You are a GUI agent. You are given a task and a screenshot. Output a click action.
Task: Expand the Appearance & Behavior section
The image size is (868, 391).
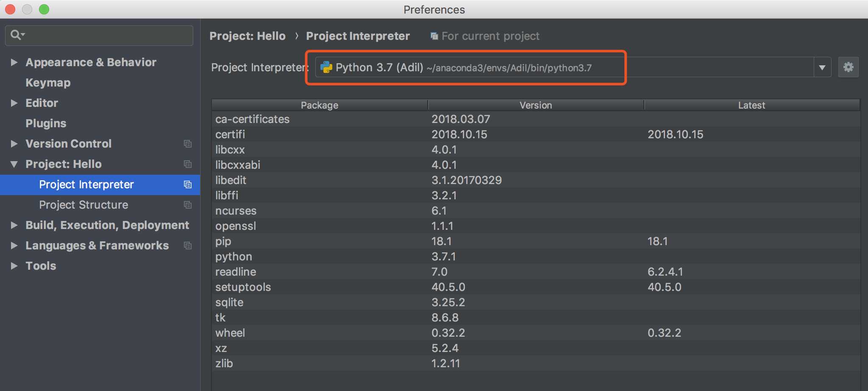(14, 62)
